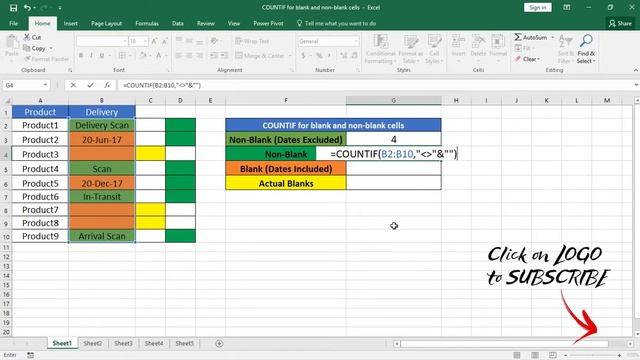Switch to the Insert tab
This screenshot has height=360, width=640.
click(x=71, y=23)
